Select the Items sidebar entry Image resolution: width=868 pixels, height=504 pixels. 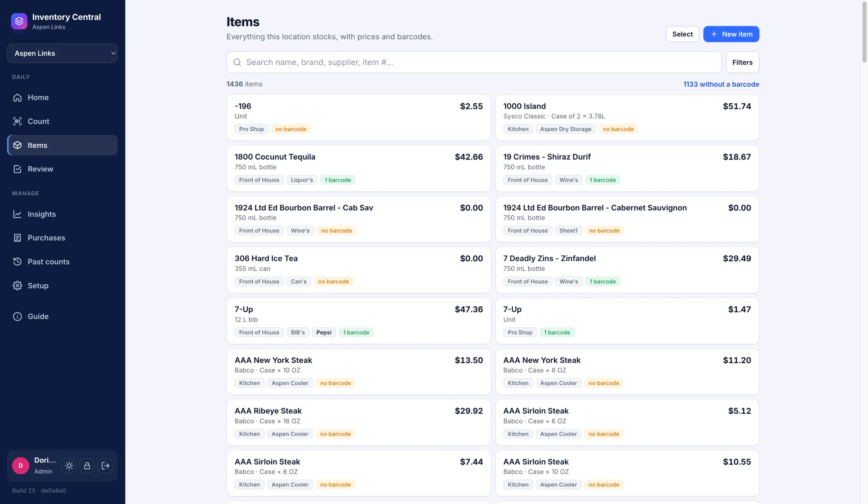(62, 145)
